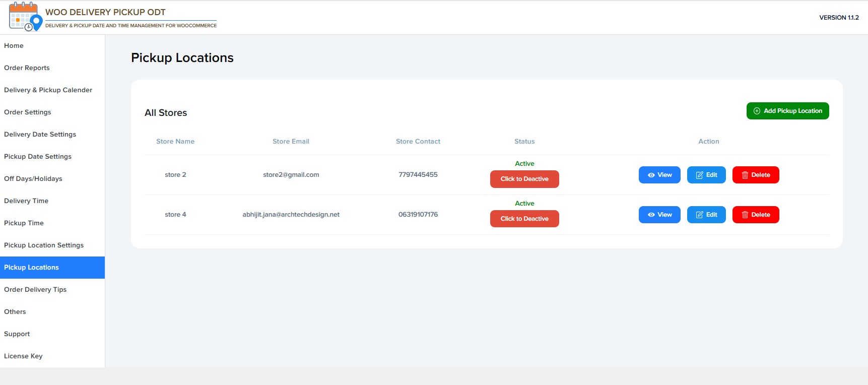Navigate to Delivery Date Settings

[40, 135]
